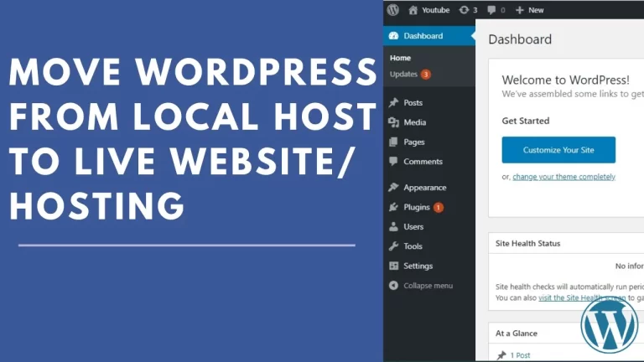Click the Appearance paintbrush icon

pos(393,188)
